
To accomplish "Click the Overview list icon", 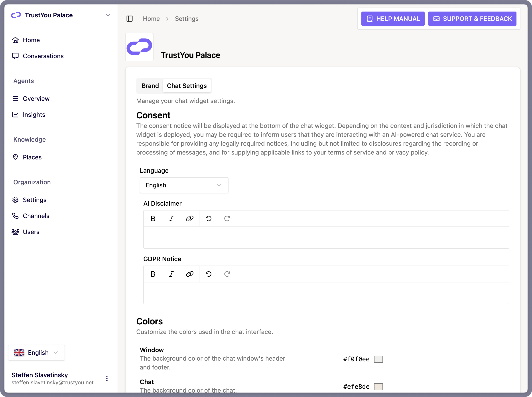I will pyautogui.click(x=15, y=99).
